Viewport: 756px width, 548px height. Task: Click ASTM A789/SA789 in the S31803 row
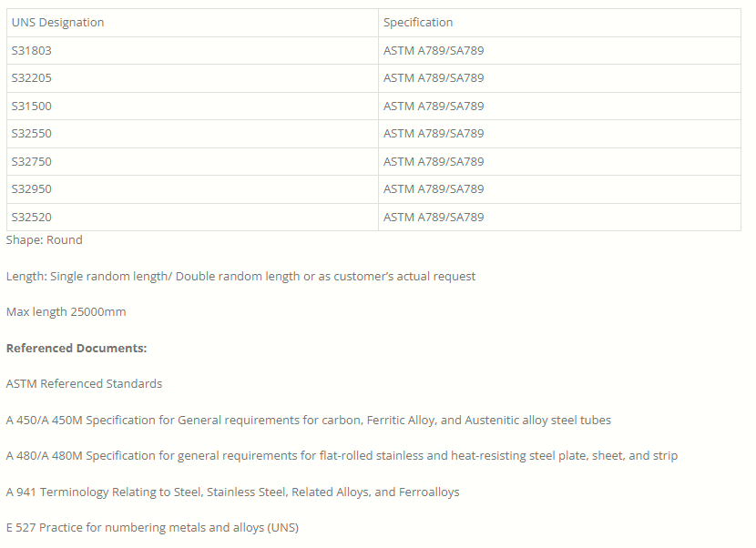434,51
